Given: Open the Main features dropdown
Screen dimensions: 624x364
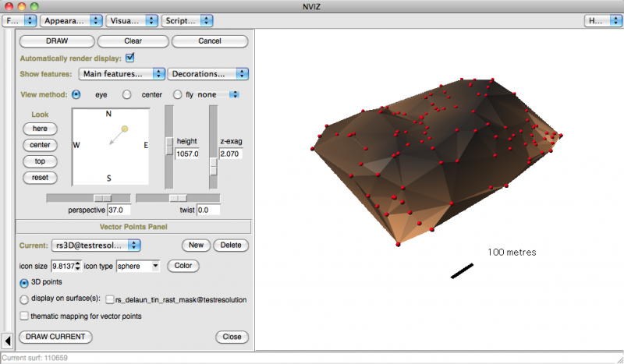Looking at the screenshot, I should coord(122,74).
